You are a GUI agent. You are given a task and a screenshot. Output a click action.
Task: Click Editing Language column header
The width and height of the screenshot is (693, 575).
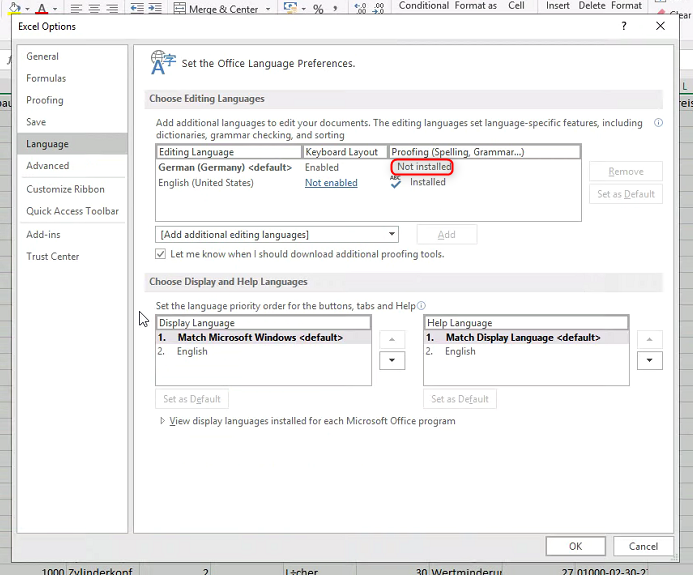(x=229, y=152)
